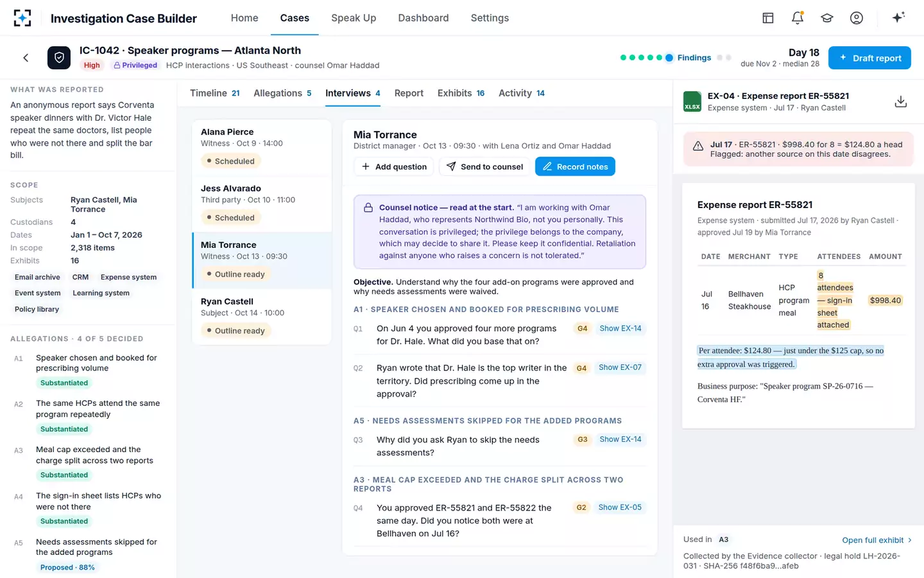Switch to the Allegations tab
Image resolution: width=924 pixels, height=578 pixels.
pyautogui.click(x=282, y=93)
